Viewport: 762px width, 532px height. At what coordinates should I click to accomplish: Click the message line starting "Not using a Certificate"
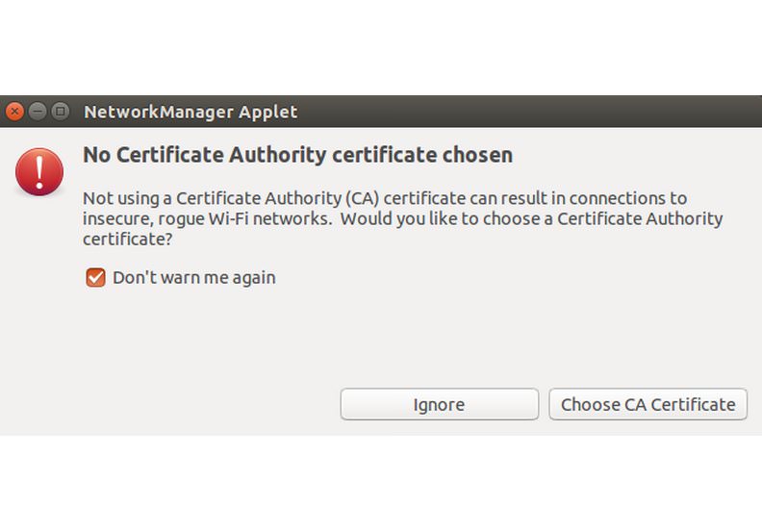[385, 198]
